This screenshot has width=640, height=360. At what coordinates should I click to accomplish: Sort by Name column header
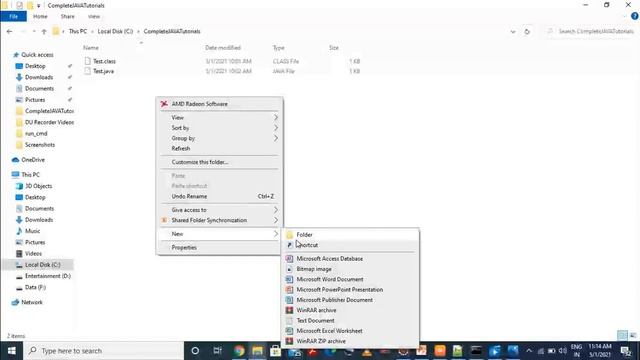point(91,48)
